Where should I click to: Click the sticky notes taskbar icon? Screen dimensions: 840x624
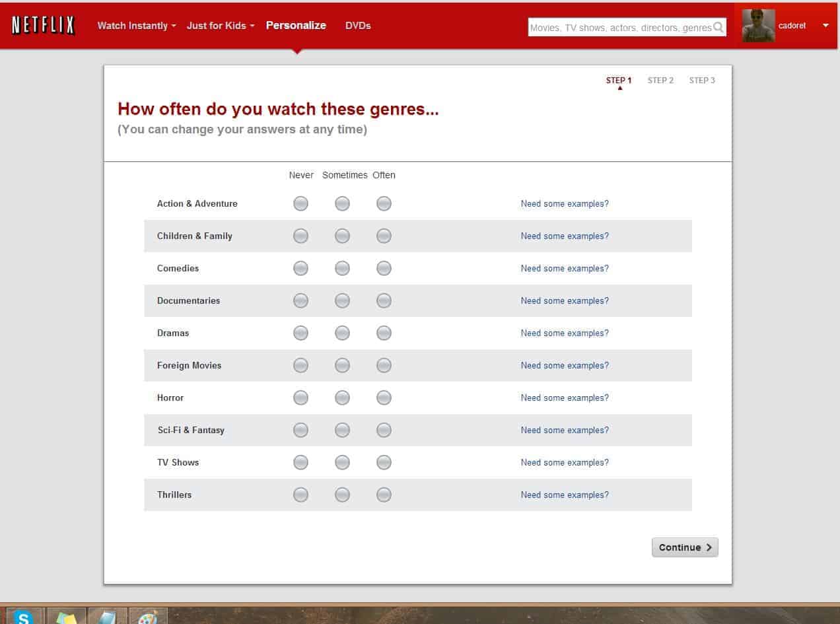(66, 617)
